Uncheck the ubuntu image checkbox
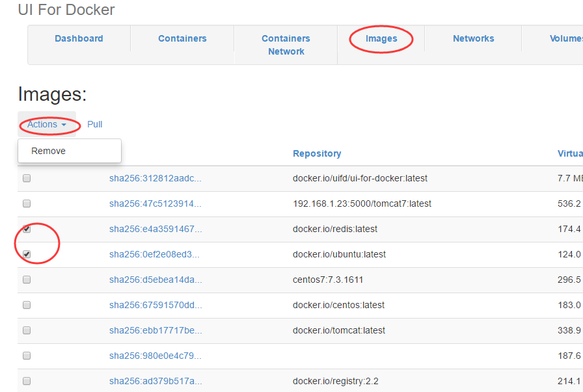 [x=27, y=254]
